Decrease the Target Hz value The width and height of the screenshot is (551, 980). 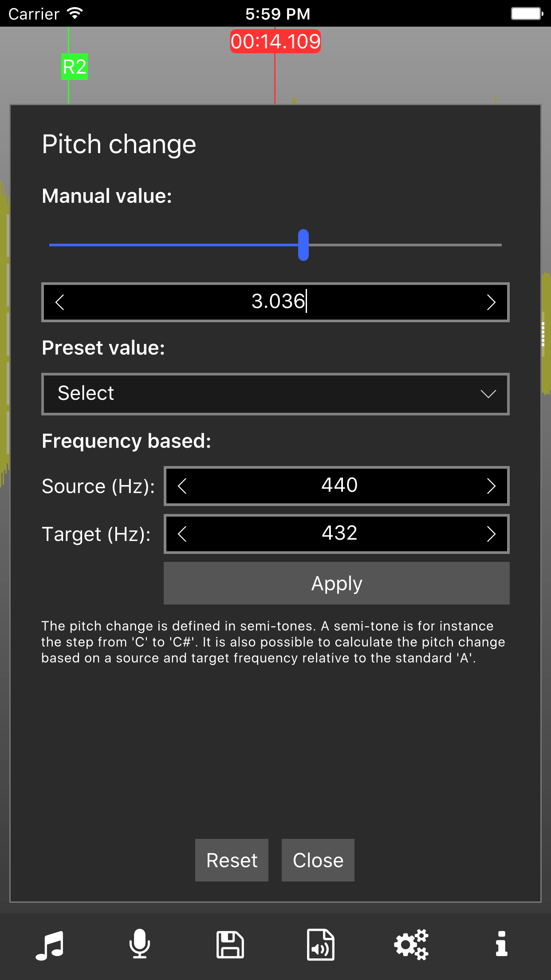(181, 534)
